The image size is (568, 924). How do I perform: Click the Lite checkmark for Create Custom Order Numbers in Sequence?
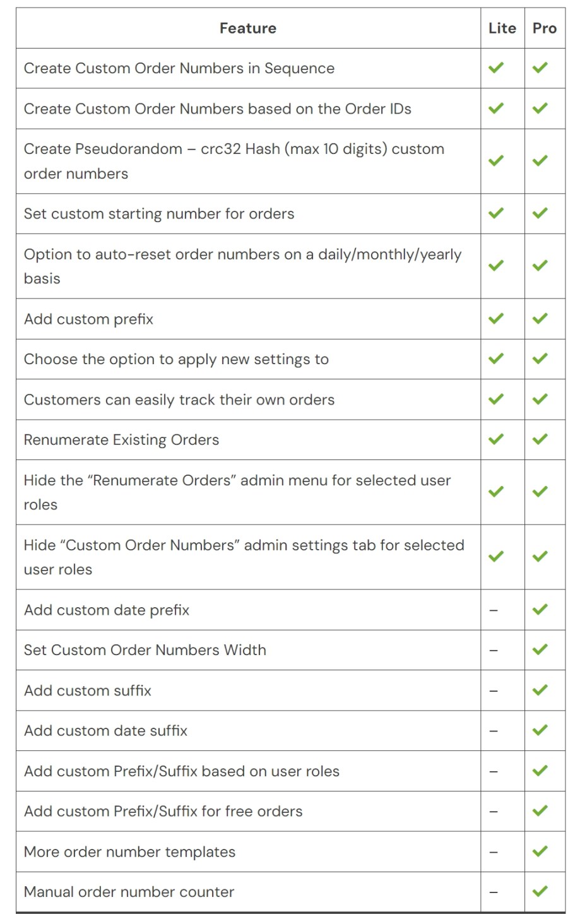(496, 68)
